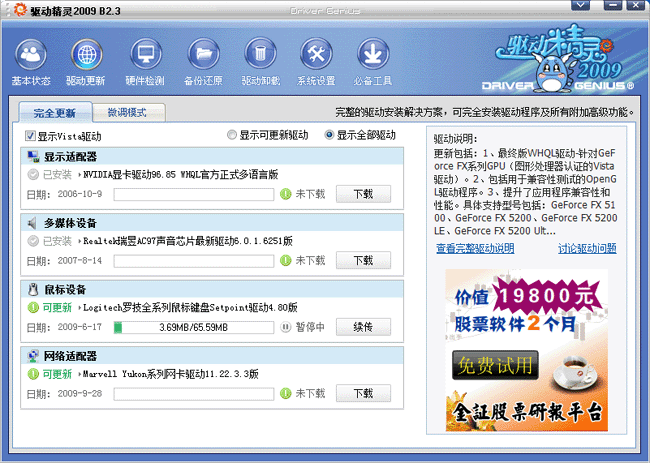Click the app gear icon in title bar
Image resolution: width=650 pixels, height=463 pixels.
pos(20,10)
